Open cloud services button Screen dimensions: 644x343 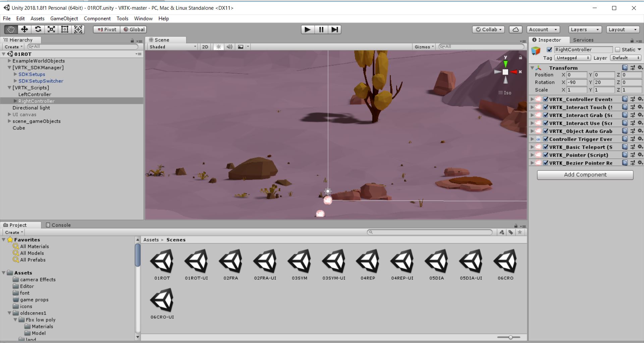[516, 29]
